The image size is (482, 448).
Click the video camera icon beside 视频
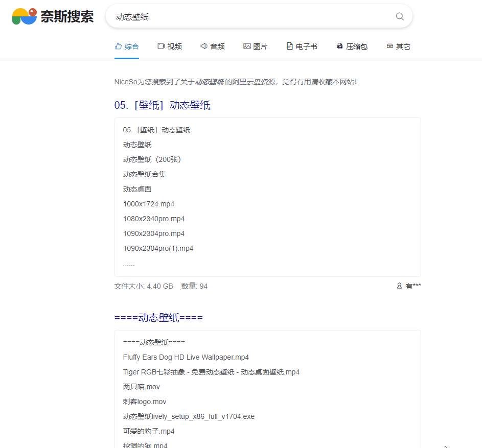[x=161, y=46]
